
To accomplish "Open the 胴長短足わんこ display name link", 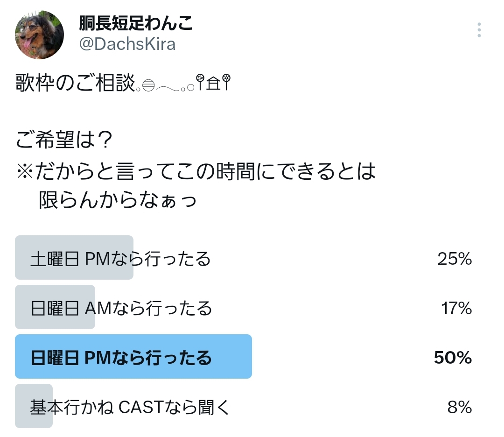I will point(136,22).
